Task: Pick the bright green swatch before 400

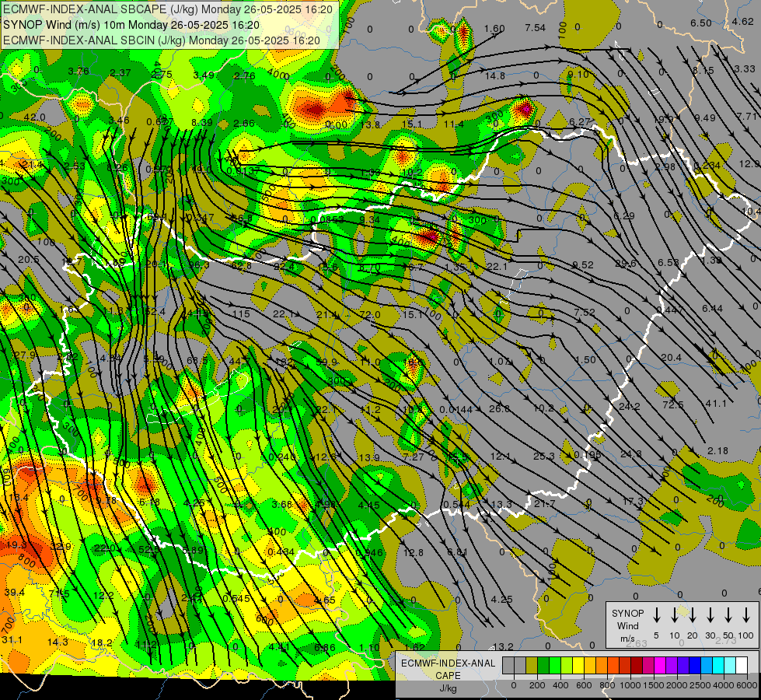Action: 555,665
